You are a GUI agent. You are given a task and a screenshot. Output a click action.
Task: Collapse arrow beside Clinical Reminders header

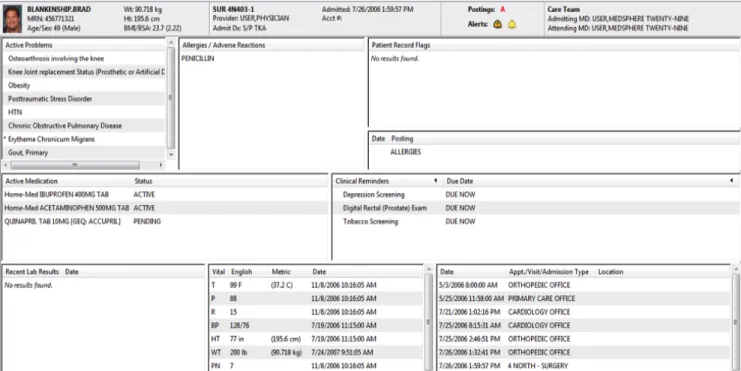[x=435, y=181]
